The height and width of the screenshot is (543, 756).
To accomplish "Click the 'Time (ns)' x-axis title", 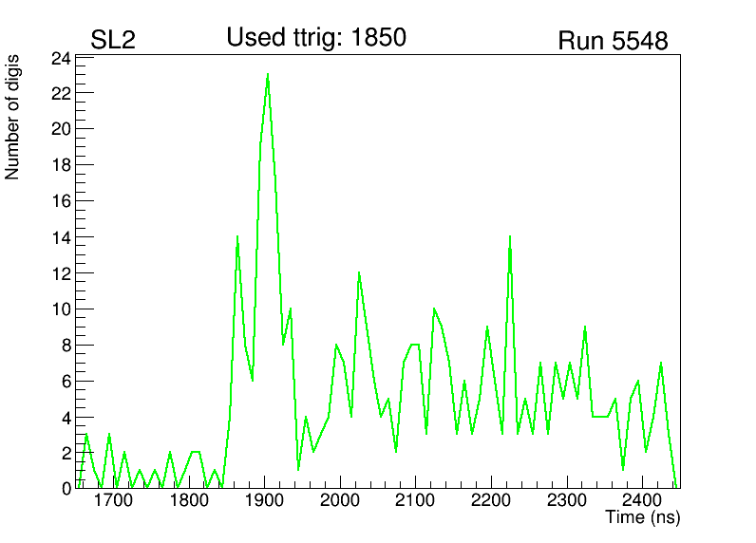I will tap(642, 518).
